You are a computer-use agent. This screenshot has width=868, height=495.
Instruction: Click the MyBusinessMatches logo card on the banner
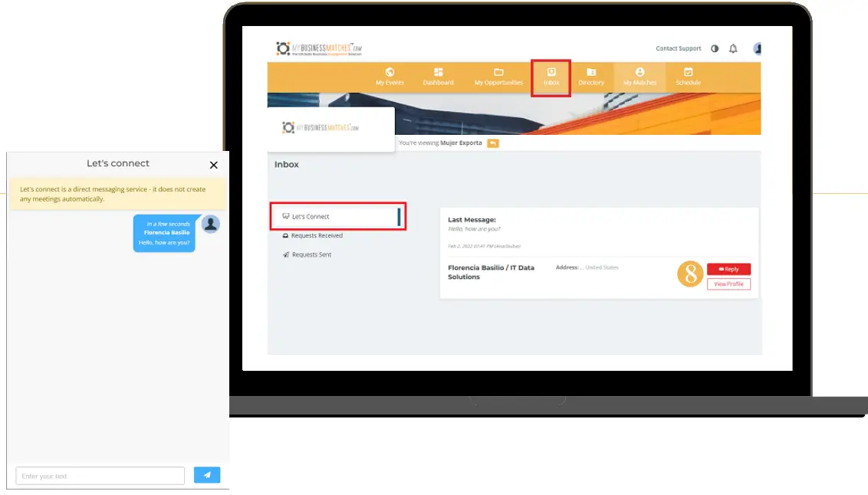pos(330,128)
